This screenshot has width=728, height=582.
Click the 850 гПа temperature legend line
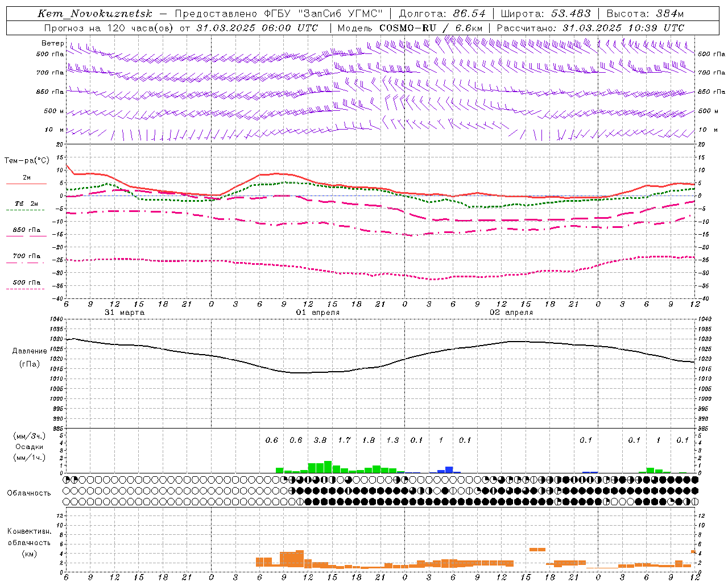(x=26, y=236)
